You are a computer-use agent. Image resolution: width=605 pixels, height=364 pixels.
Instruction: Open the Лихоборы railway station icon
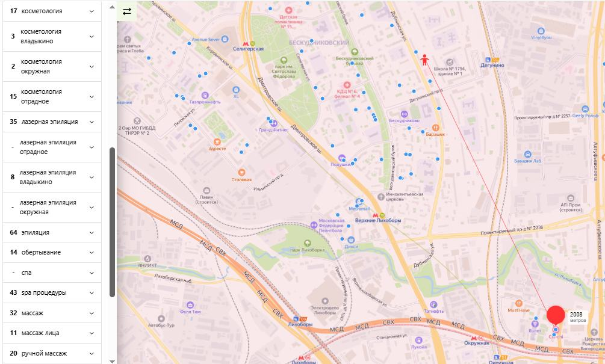point(296,319)
